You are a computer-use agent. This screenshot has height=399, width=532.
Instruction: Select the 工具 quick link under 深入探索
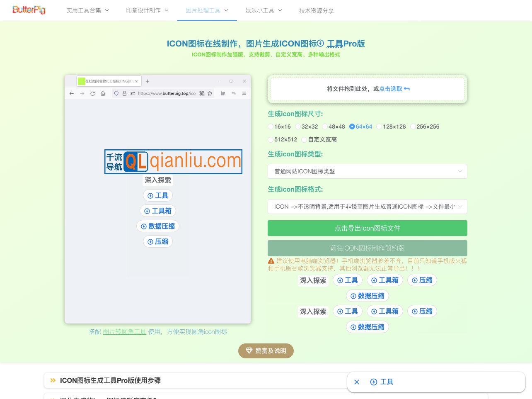(158, 195)
